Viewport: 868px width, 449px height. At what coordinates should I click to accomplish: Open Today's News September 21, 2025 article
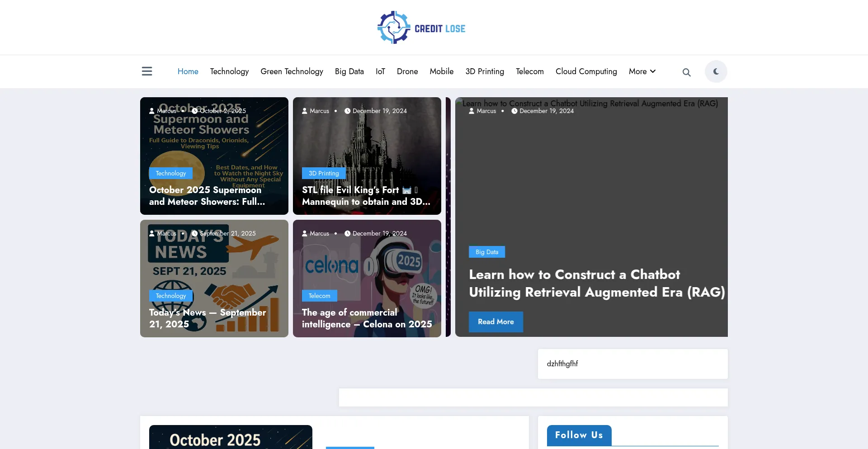click(x=208, y=318)
